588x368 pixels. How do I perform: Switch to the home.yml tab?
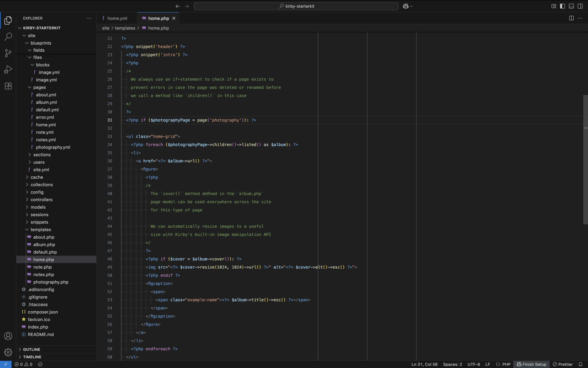coord(117,18)
